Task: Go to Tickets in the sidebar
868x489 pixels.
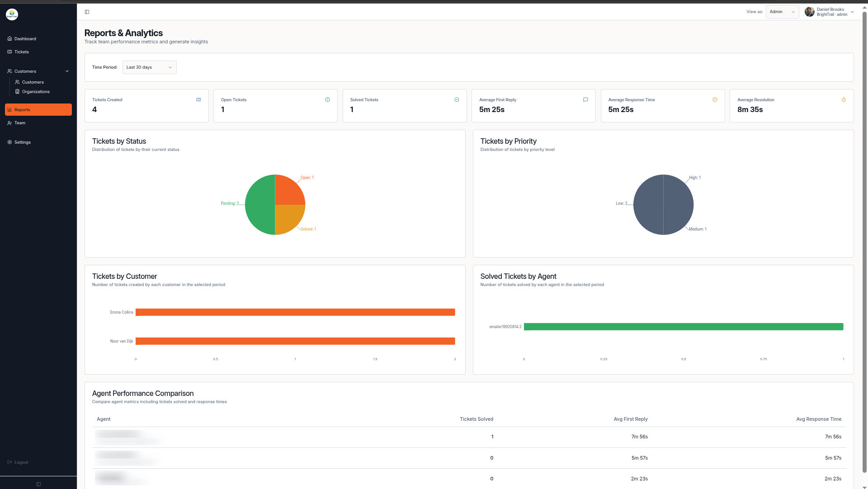Action: coord(38,52)
